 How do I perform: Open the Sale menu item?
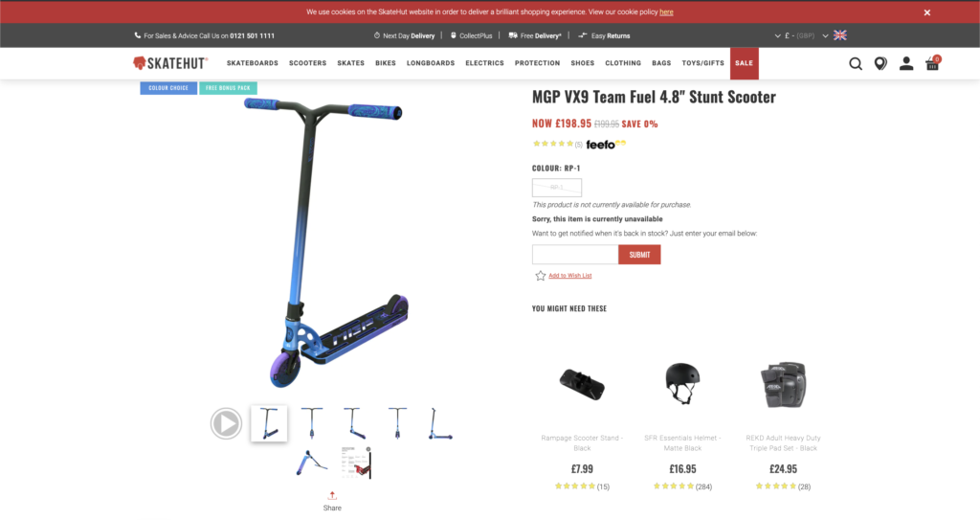(745, 63)
